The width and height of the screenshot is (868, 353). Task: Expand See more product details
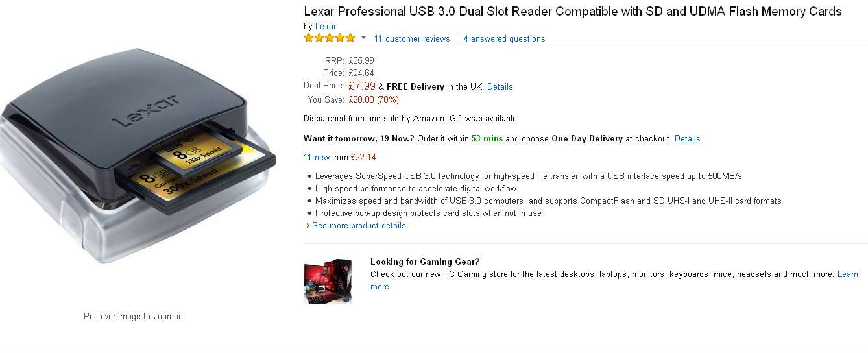pos(359,226)
